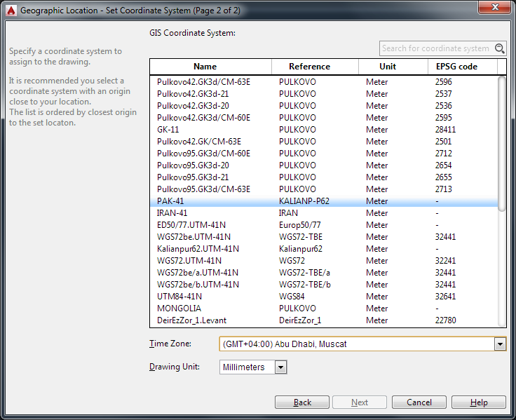
Task: Click the Cancel button
Action: click(419, 402)
